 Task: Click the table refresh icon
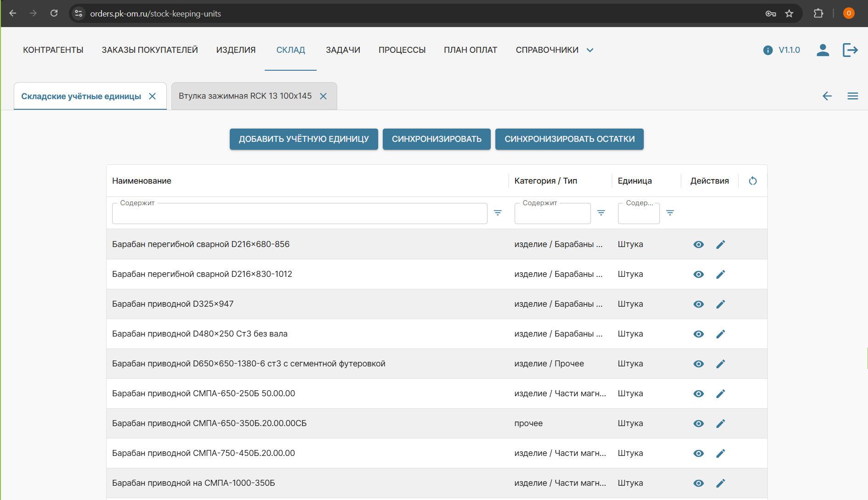point(752,181)
